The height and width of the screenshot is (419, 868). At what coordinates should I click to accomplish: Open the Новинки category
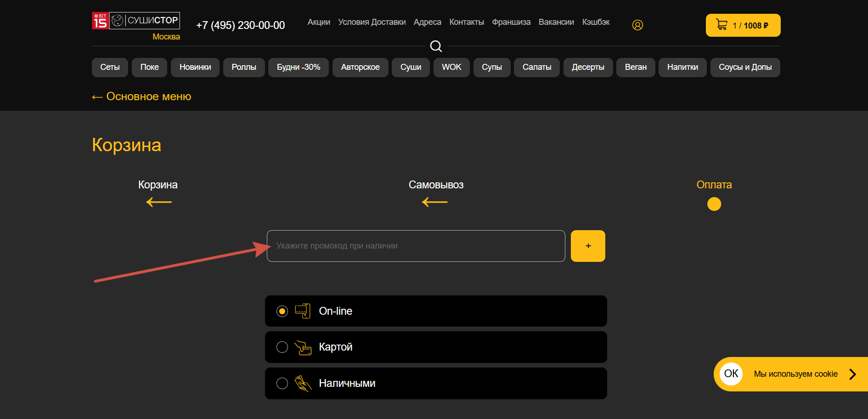pos(195,68)
